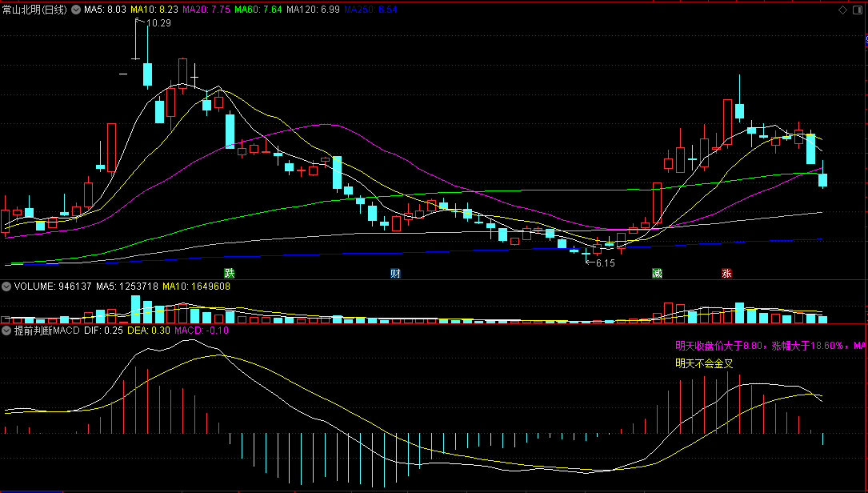Open the dropdown beside 常山北明(日线)
This screenshot has width=868, height=493.
coord(76,10)
